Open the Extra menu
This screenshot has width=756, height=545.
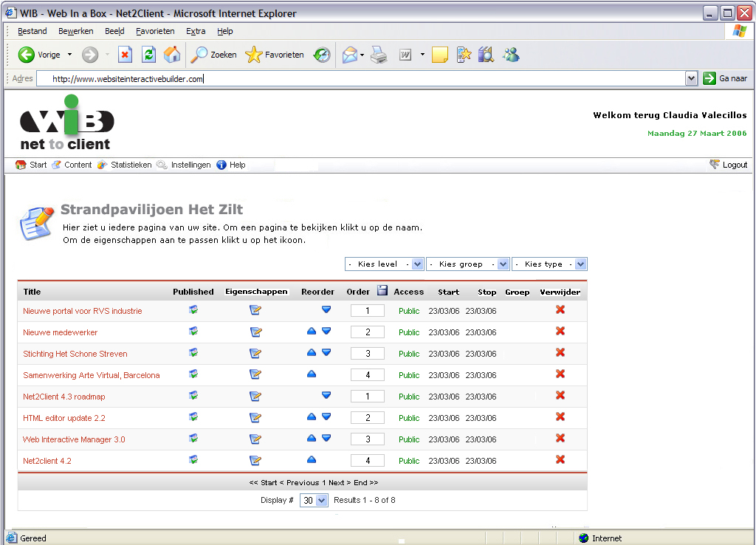[196, 31]
